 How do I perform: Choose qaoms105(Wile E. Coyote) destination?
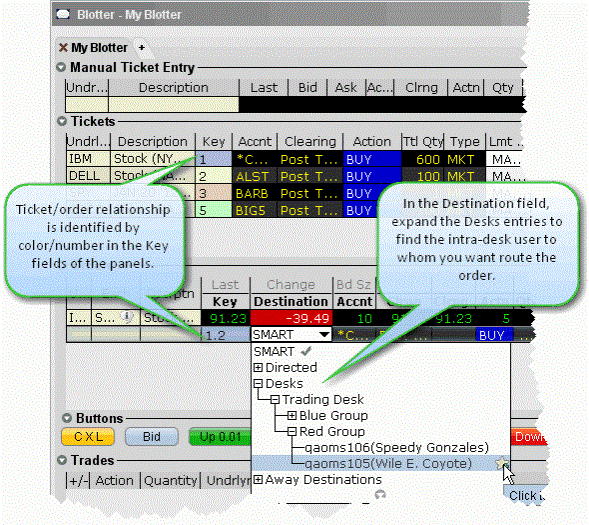[388, 464]
